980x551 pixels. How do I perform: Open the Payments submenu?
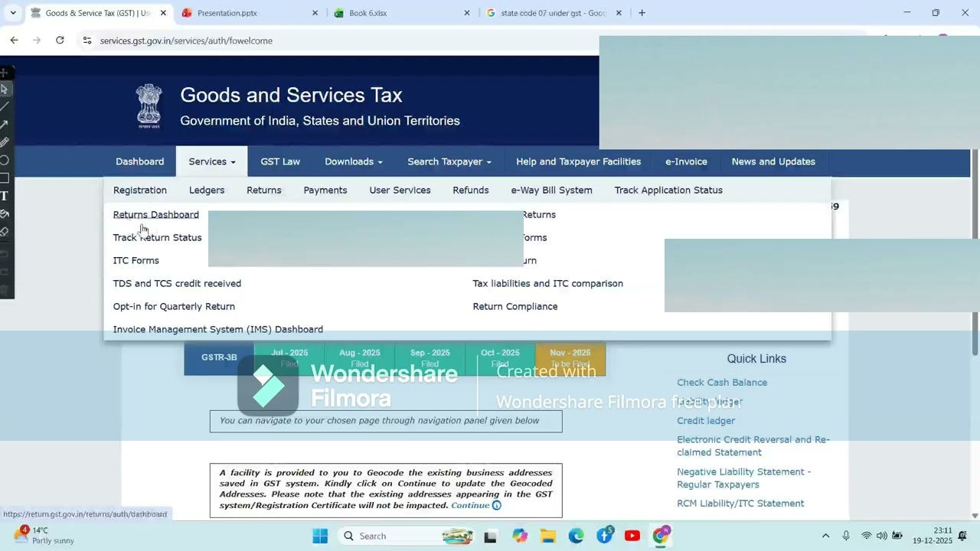(325, 190)
